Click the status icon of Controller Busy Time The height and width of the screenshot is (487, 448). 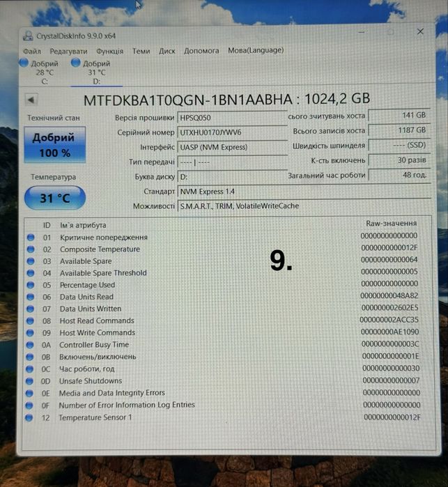coord(30,345)
